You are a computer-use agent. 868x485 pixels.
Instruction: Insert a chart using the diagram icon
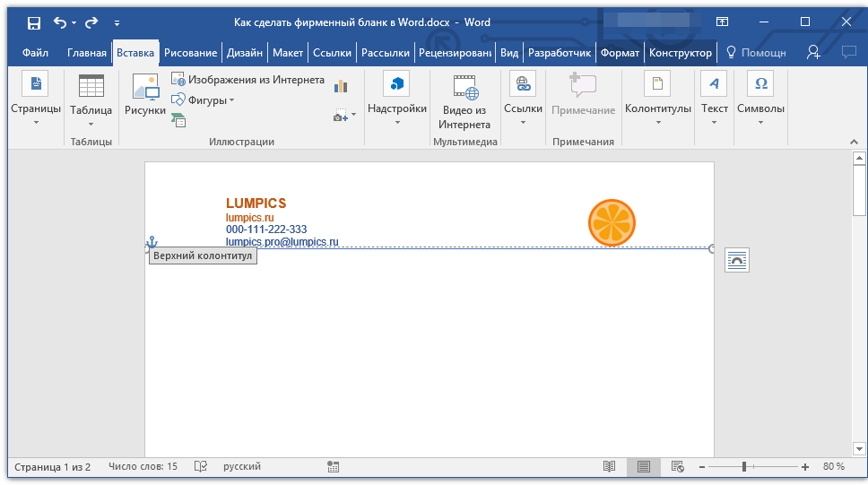(341, 86)
